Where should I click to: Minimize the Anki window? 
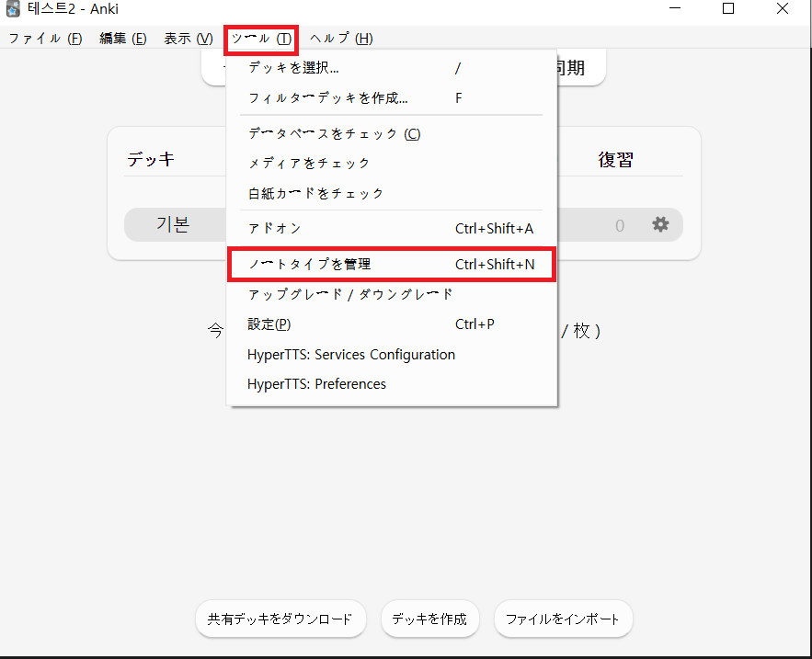pos(675,9)
